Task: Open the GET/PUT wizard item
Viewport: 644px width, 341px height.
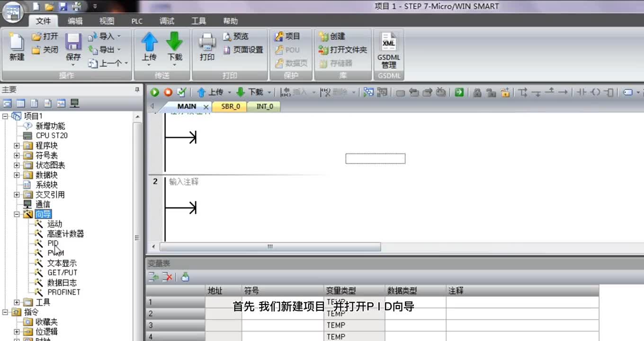Action: tap(62, 272)
